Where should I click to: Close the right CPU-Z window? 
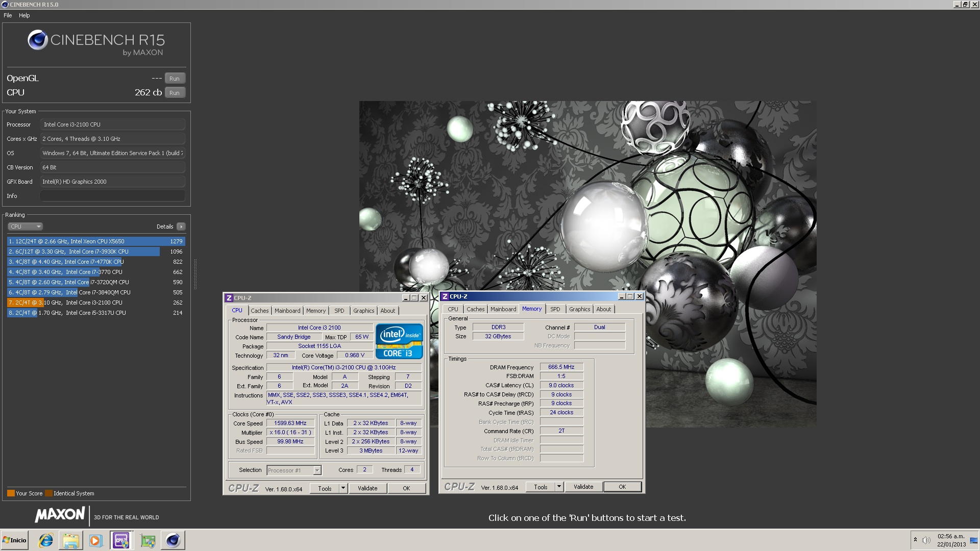tap(640, 296)
